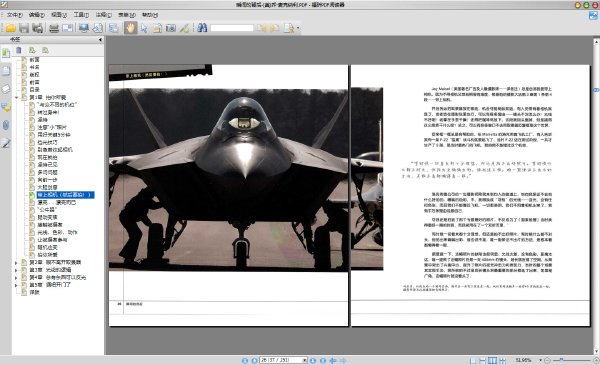The height and width of the screenshot is (365, 600).
Task: Open the 视图 menu
Action: click(x=59, y=15)
